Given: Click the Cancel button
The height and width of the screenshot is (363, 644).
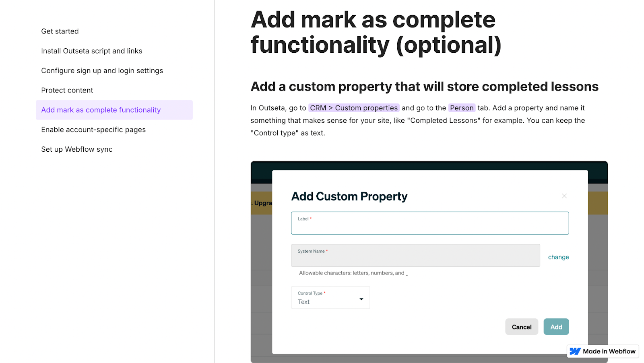Looking at the screenshot, I should (522, 327).
